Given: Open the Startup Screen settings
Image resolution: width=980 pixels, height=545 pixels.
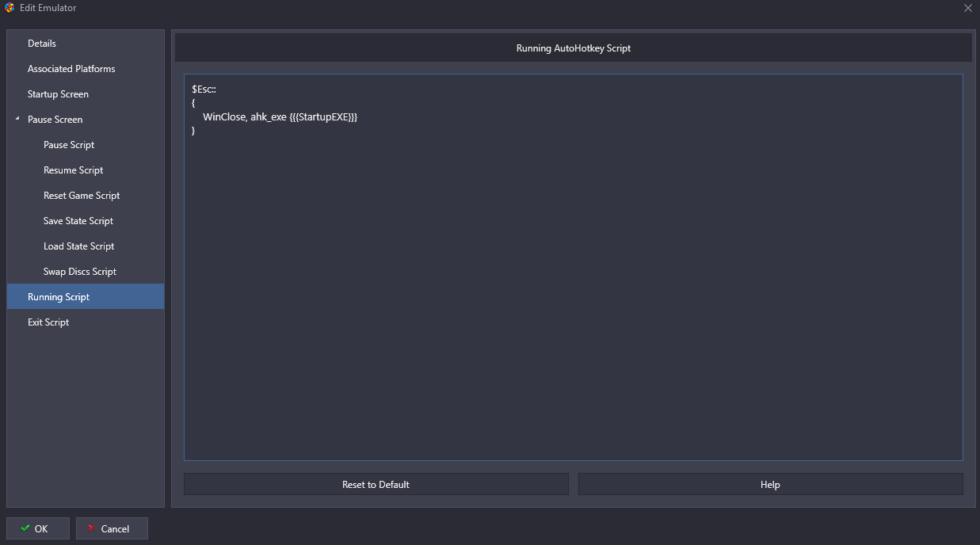Looking at the screenshot, I should (86, 94).
